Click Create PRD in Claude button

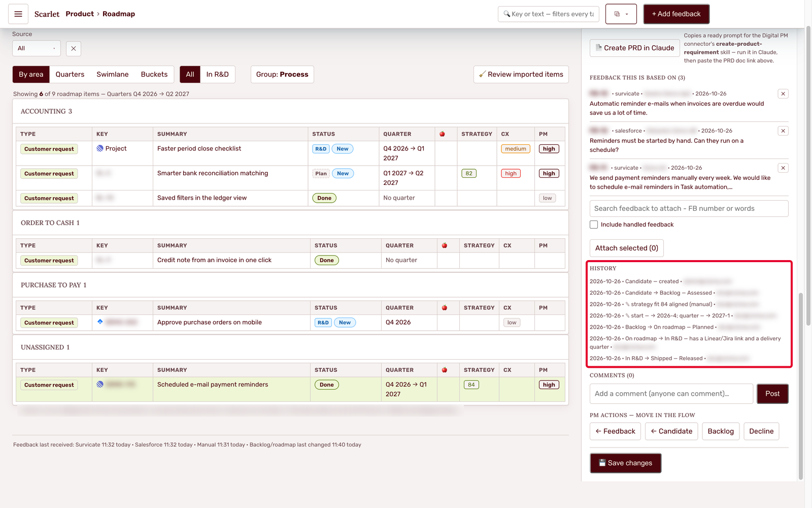635,48
